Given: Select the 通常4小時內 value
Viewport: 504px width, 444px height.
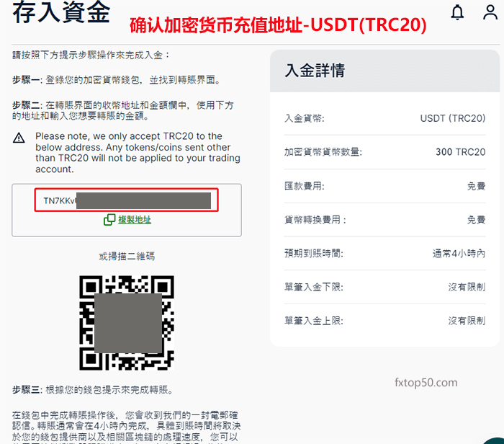Looking at the screenshot, I should pyautogui.click(x=459, y=254).
